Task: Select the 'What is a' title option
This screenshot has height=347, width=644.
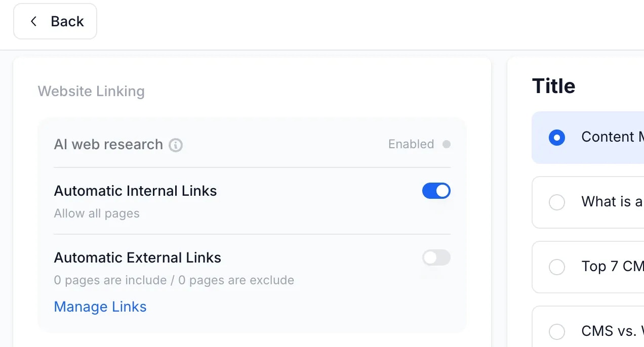Action: (557, 202)
